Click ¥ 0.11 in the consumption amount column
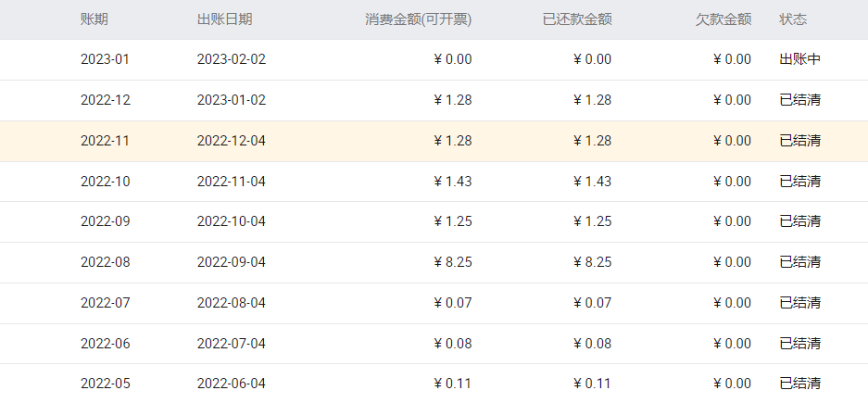 [453, 384]
